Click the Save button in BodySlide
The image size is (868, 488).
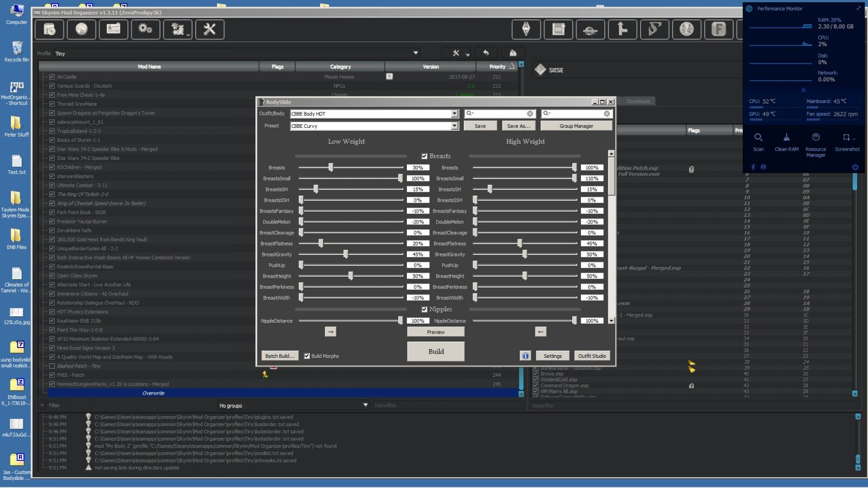click(x=480, y=126)
